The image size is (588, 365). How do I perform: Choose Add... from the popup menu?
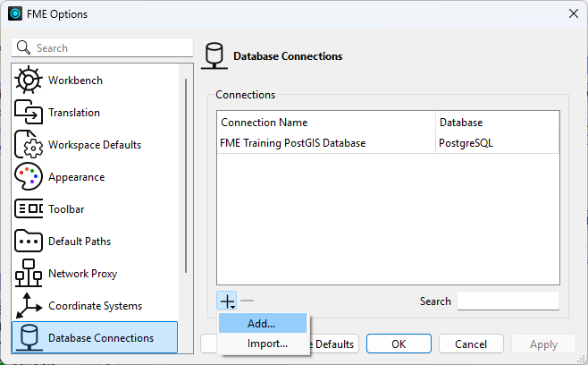(263, 323)
